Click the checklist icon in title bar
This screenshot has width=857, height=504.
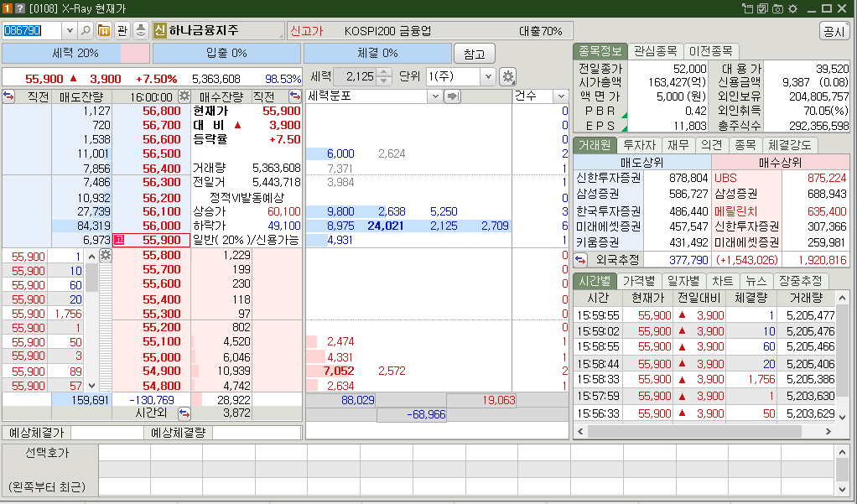(x=762, y=8)
